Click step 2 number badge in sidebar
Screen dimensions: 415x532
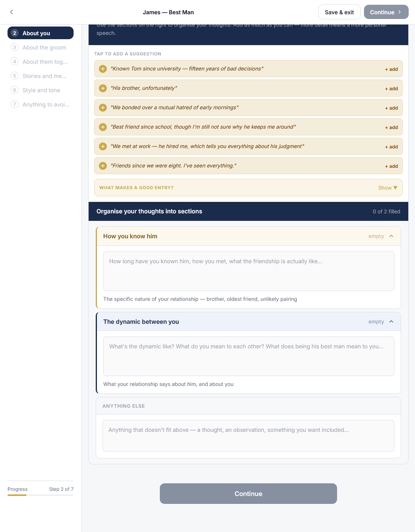pos(15,33)
